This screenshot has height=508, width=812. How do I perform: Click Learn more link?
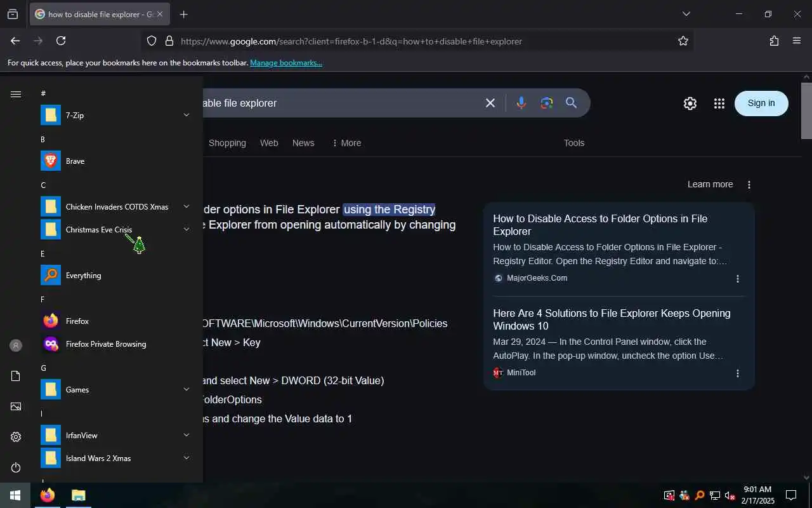tap(710, 184)
